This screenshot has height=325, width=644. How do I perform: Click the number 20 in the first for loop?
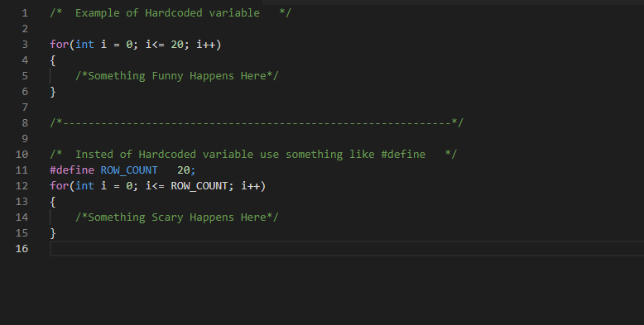(177, 45)
